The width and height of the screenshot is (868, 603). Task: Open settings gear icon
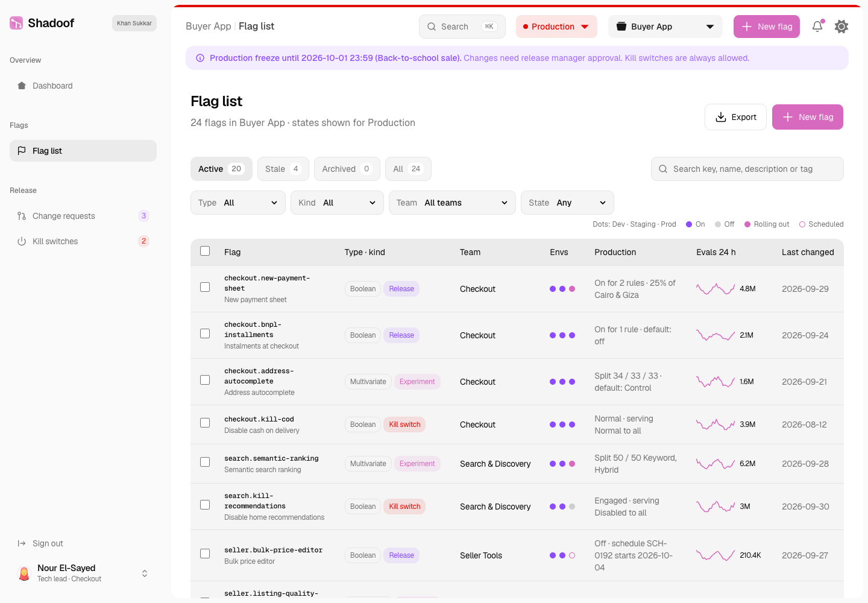pos(841,27)
